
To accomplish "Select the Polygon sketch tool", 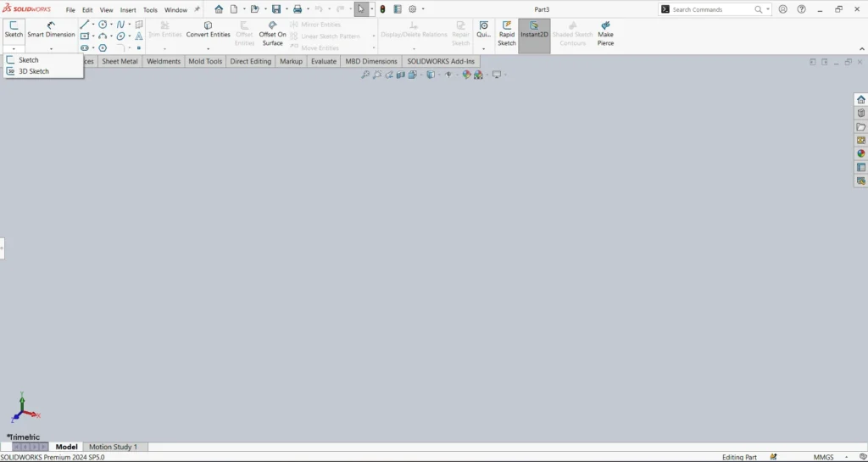I will (x=103, y=48).
